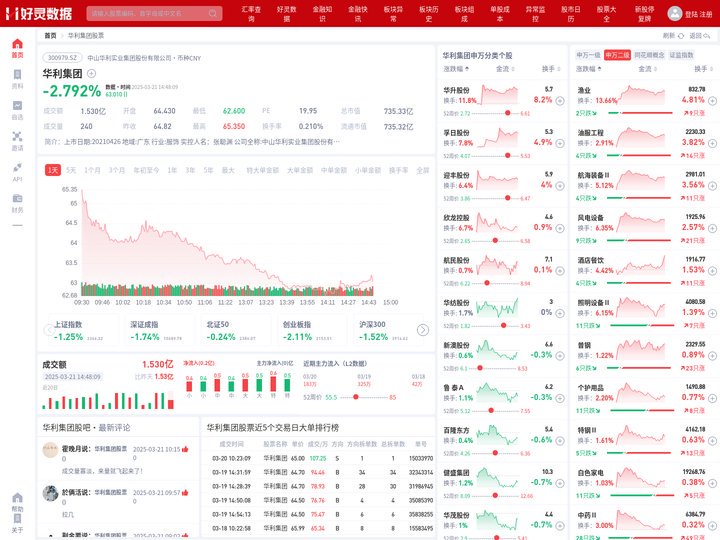Viewport: 720px width, 540px height.
Task: Add 孚日股份 with its plus icon
Action: (x=560, y=143)
